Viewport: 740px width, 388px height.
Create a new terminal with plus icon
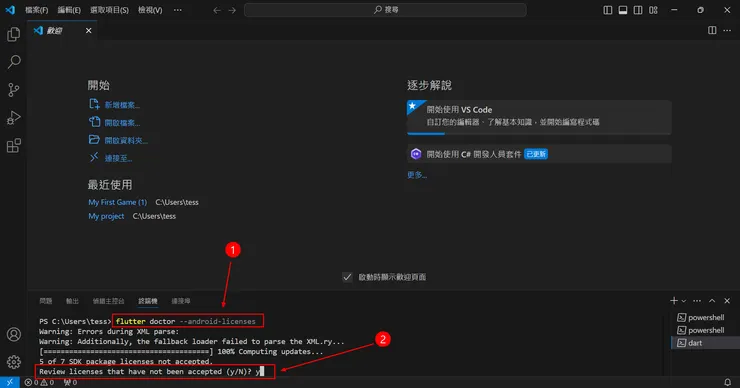[x=674, y=301]
